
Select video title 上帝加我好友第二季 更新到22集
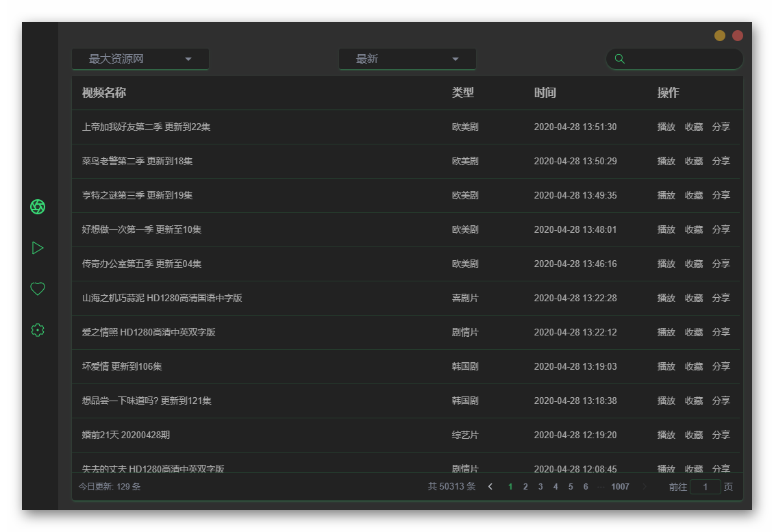click(146, 127)
